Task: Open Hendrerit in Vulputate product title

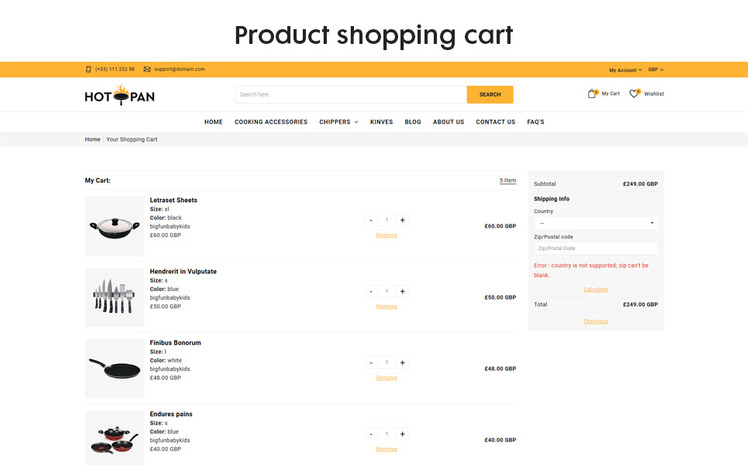Action: click(183, 271)
